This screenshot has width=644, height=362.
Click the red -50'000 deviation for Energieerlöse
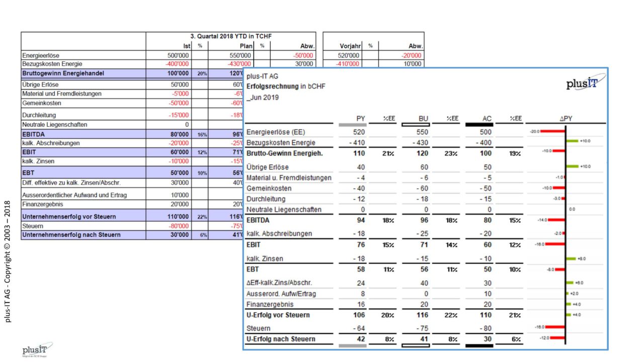(x=302, y=55)
